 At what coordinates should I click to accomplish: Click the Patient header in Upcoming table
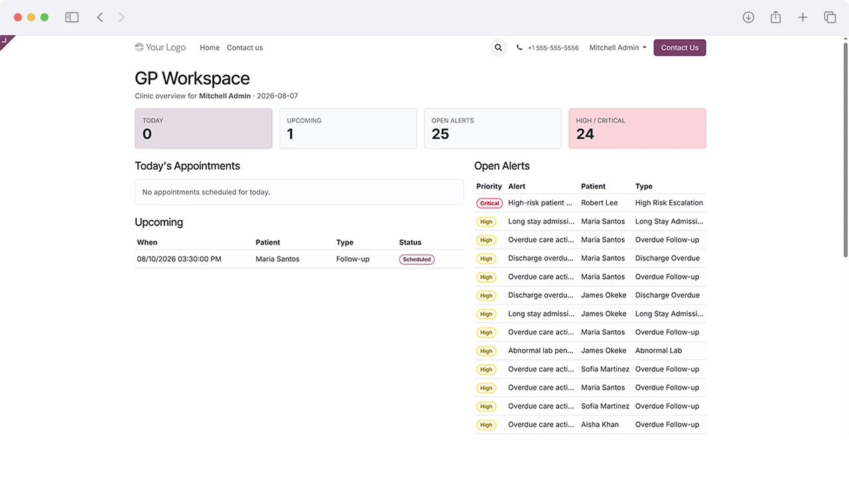(x=268, y=243)
